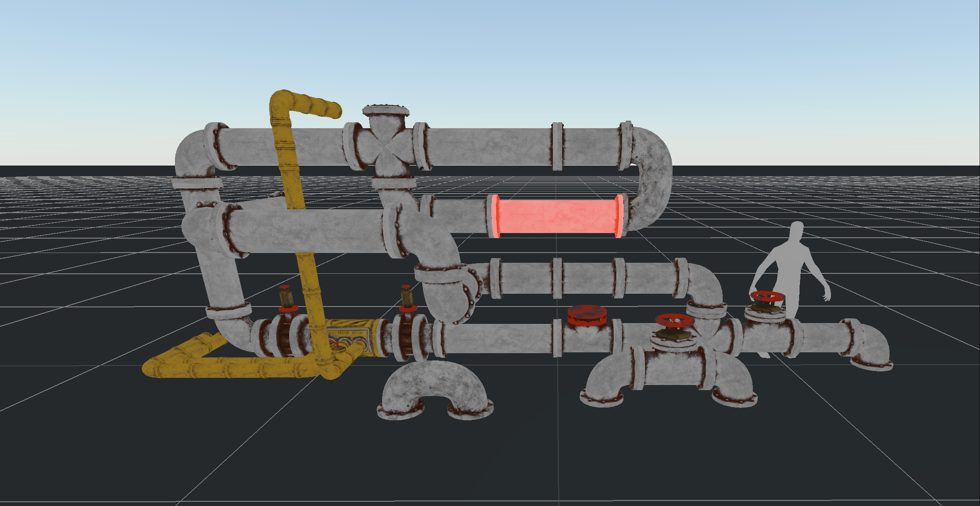Turn the middle red valve wheel
This screenshot has height=506, width=980.
click(x=675, y=320)
